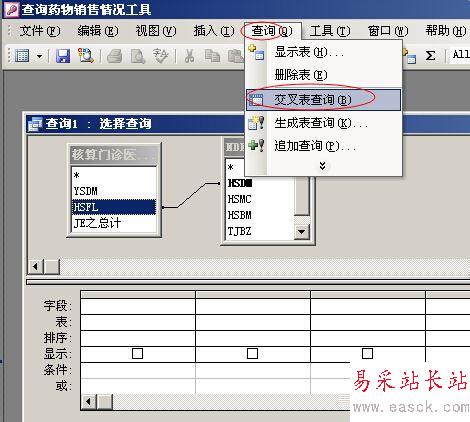Click table pane scroll left arrow
The image size is (470, 422).
point(35,266)
